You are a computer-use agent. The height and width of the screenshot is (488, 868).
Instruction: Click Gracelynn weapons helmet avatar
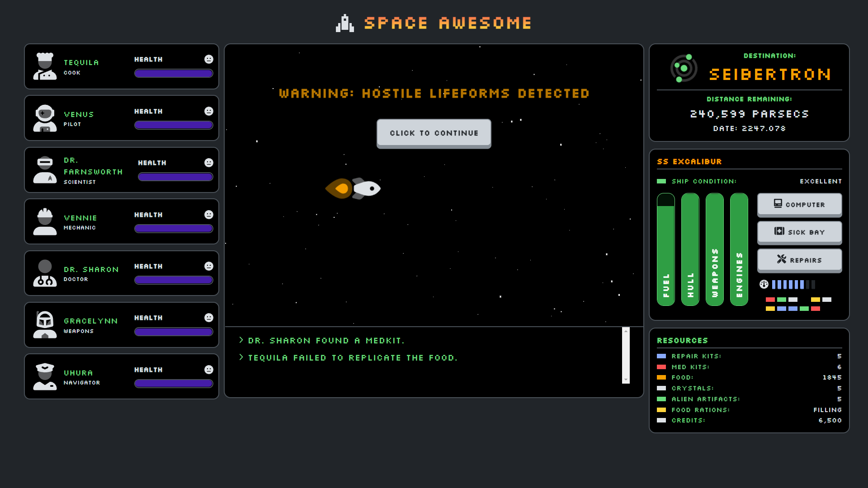pyautogui.click(x=45, y=325)
